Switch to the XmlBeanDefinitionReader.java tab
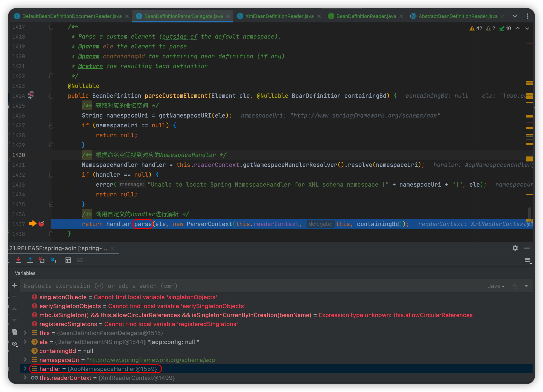Screen dimensions: 543x392 [279, 16]
